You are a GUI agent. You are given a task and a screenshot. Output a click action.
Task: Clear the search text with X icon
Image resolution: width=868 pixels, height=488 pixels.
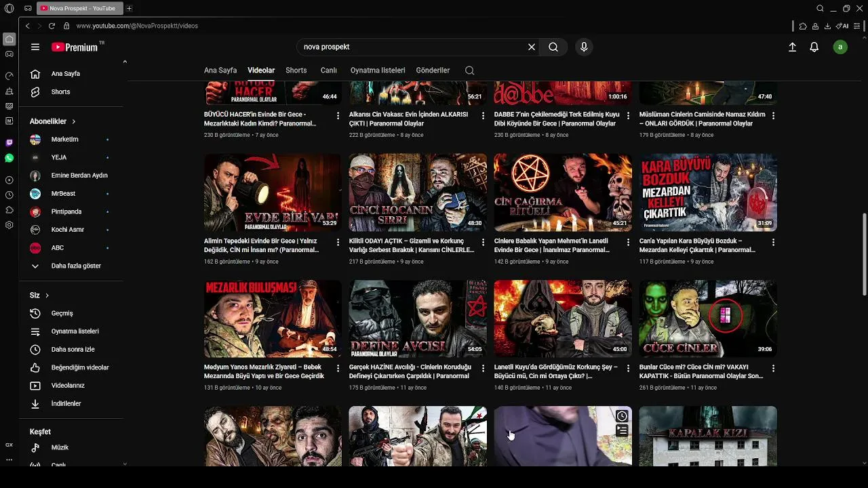532,47
